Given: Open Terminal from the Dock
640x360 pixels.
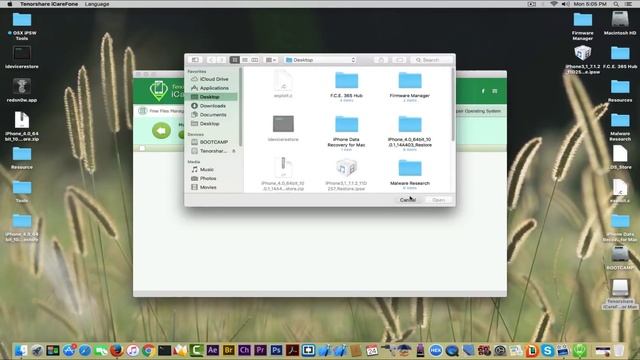Looking at the screenshot, I should pyautogui.click(x=164, y=350).
